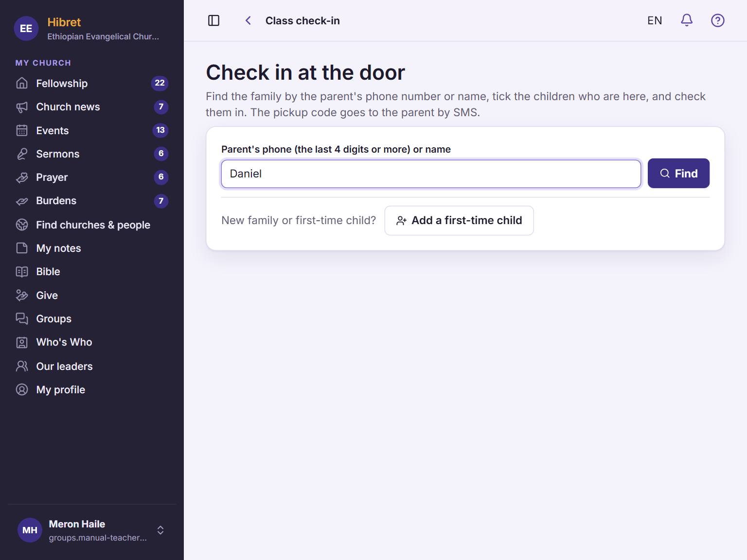Open the help question mark icon

[718, 20]
